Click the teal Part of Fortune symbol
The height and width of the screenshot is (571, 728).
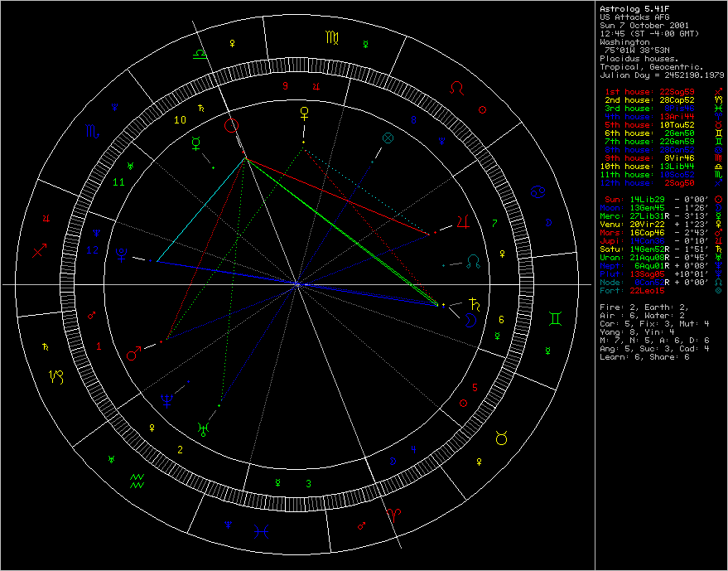(388, 138)
